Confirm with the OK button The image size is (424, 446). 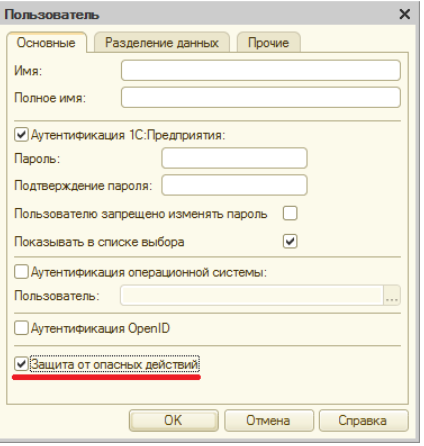[174, 420]
